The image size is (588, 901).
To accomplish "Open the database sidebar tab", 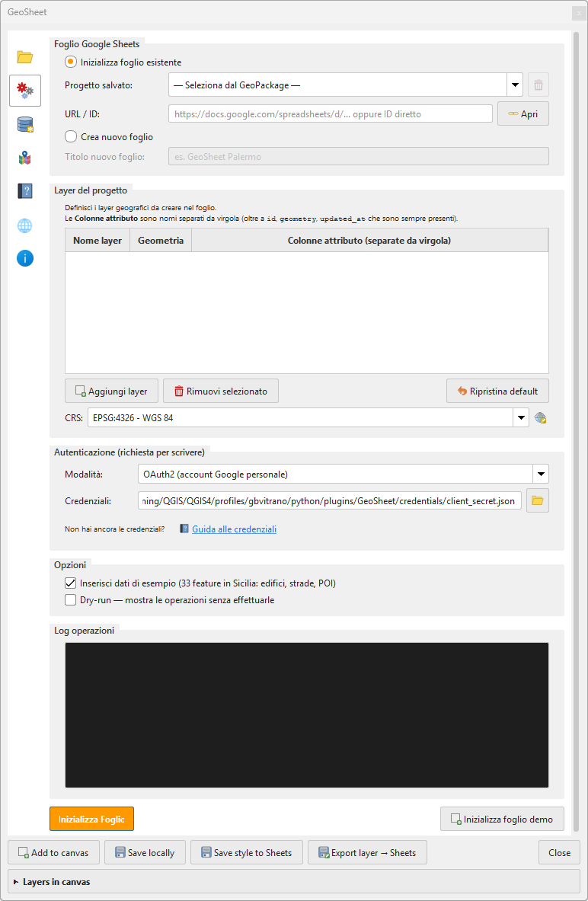I will coord(24,124).
